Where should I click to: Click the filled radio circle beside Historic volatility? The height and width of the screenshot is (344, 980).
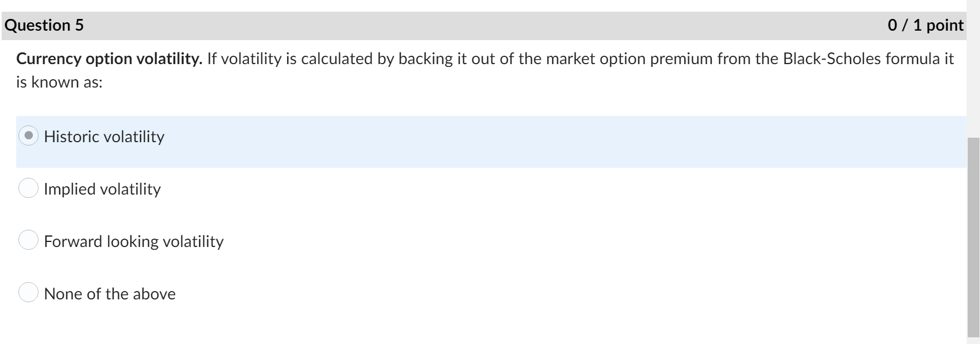(x=28, y=136)
